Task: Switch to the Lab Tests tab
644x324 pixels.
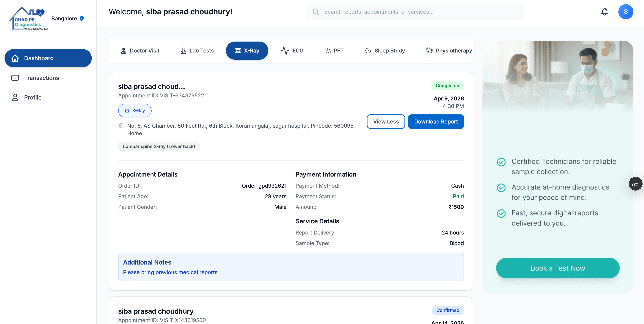Action: 197,51
